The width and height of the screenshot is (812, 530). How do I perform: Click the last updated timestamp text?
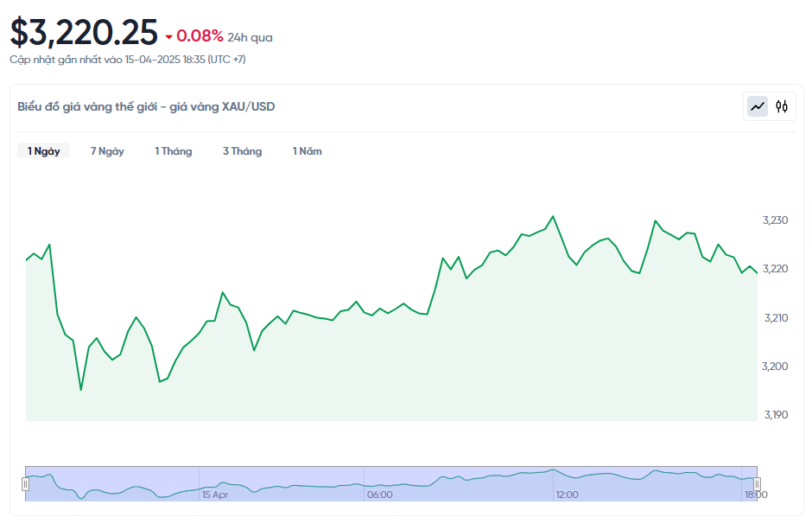(x=128, y=60)
